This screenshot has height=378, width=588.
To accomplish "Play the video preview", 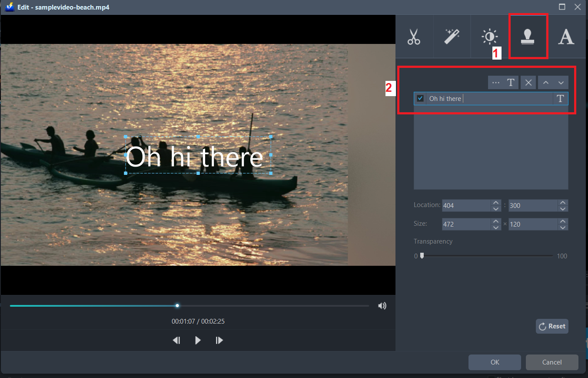I will [x=198, y=340].
